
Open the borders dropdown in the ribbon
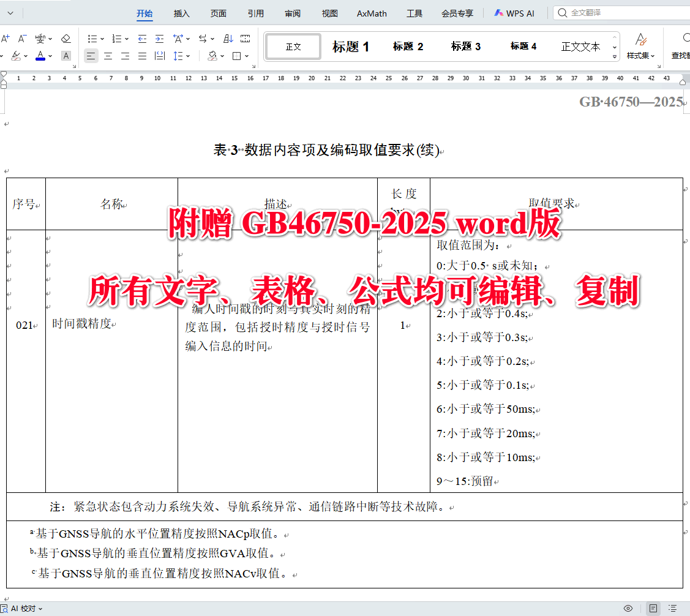[245, 56]
